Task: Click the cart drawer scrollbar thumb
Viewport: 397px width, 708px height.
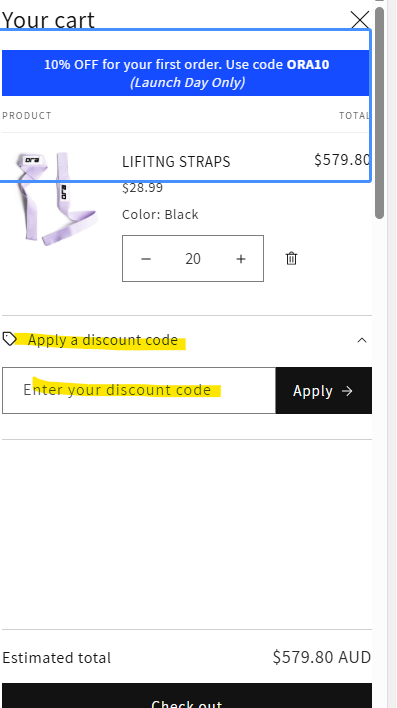Action: tap(380, 113)
